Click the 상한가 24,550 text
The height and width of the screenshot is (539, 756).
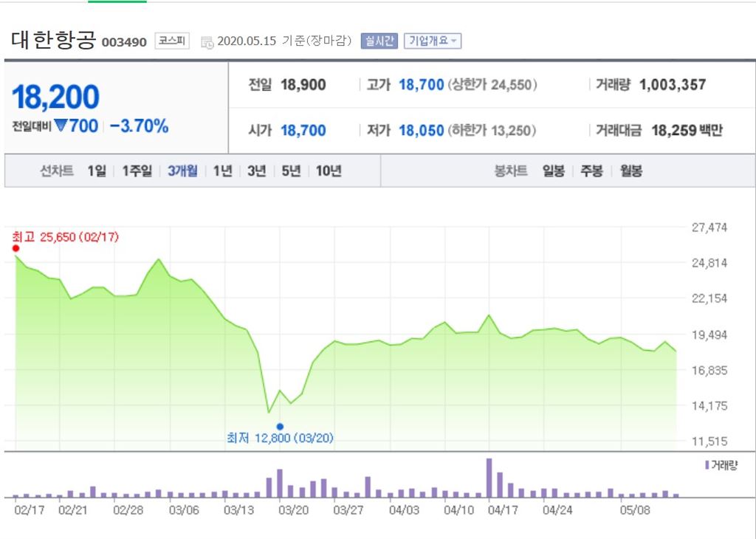(x=492, y=85)
